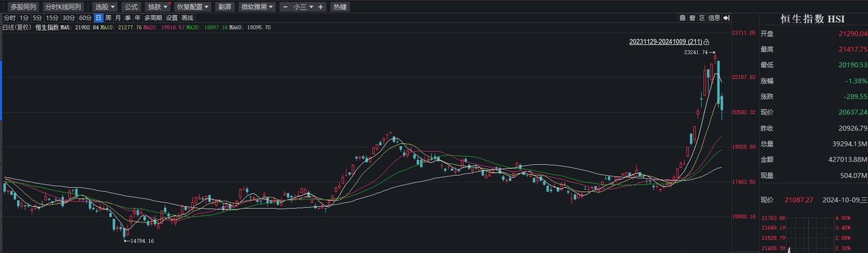868x253 pixels.
Task: Click the 17453.58 price axis label
Action: click(744, 182)
